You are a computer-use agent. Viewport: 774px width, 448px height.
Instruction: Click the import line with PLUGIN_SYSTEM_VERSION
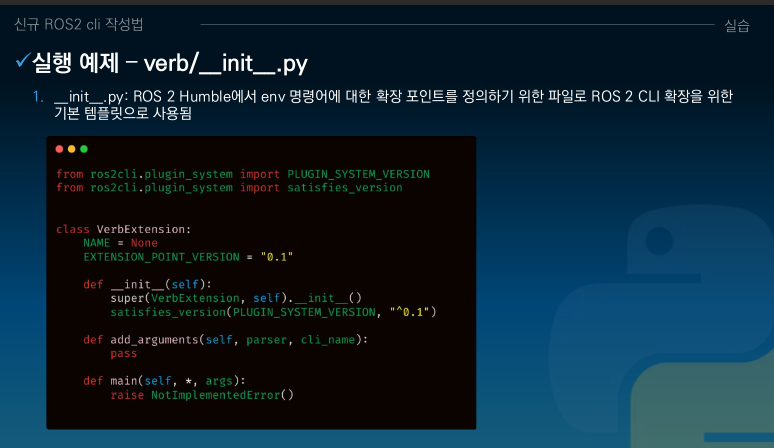(x=243, y=174)
